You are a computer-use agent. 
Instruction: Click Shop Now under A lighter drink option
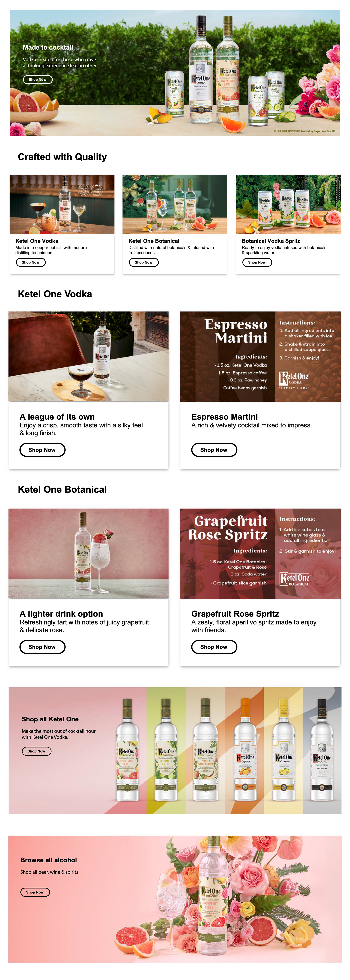tap(42, 647)
